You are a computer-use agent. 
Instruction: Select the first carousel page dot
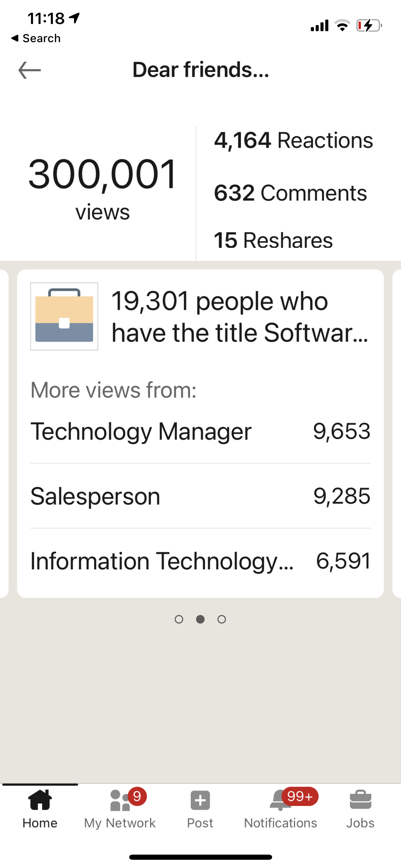179,619
